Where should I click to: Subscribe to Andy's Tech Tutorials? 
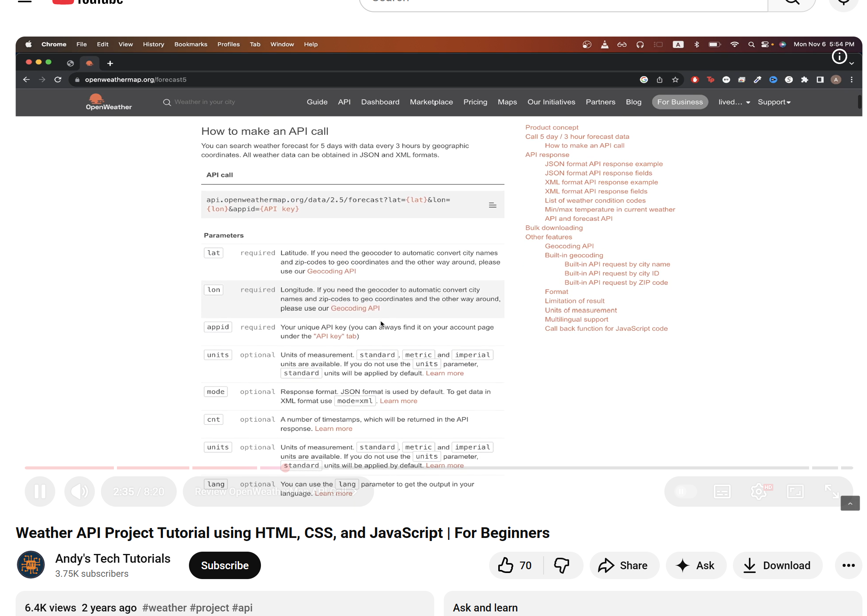(x=225, y=565)
